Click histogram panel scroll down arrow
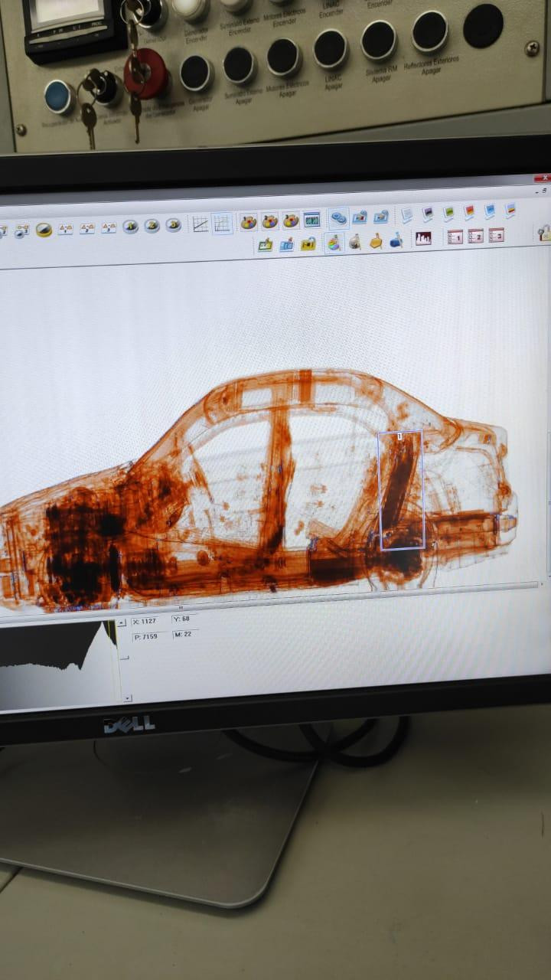 126,697
